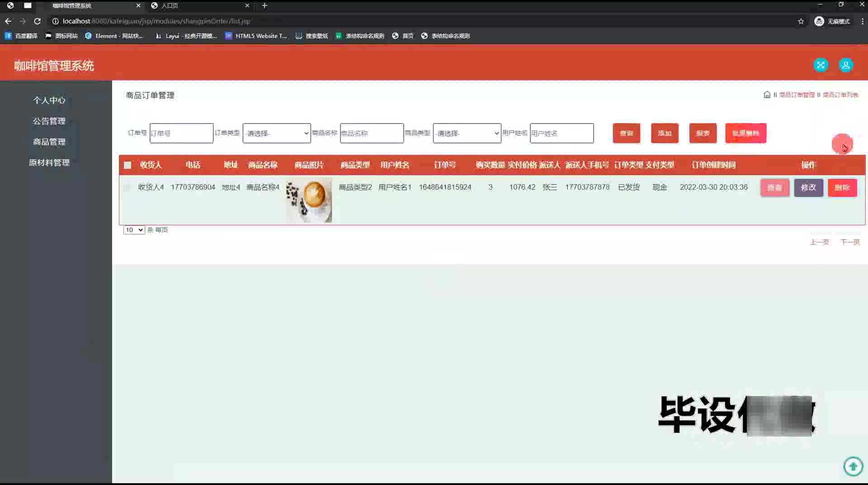
Task: Click the 商品名称4 cell
Action: 263,187
